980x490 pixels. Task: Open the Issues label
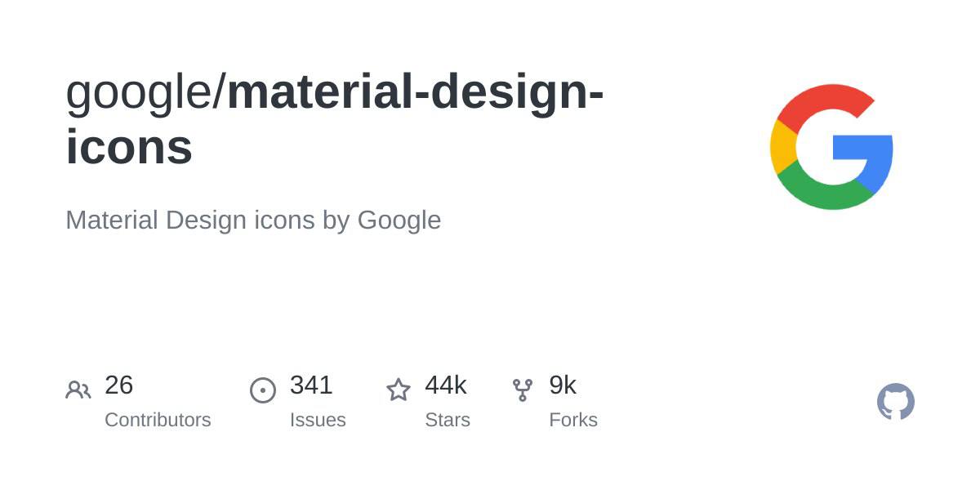click(318, 420)
